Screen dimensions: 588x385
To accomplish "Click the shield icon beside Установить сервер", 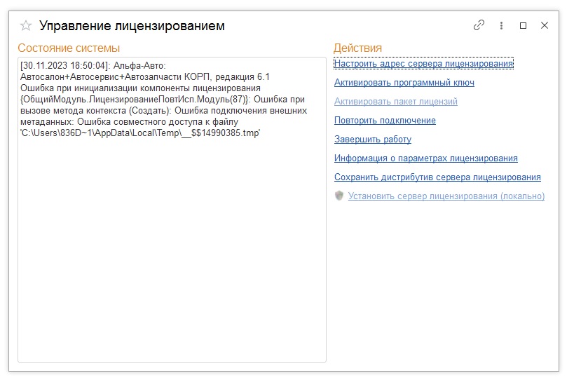I will pyautogui.click(x=339, y=196).
